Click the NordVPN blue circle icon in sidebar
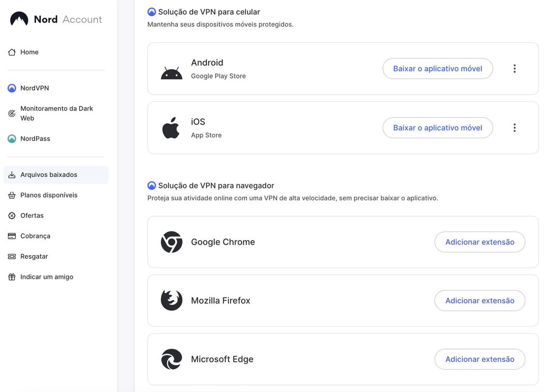The image size is (544, 392). (12, 88)
